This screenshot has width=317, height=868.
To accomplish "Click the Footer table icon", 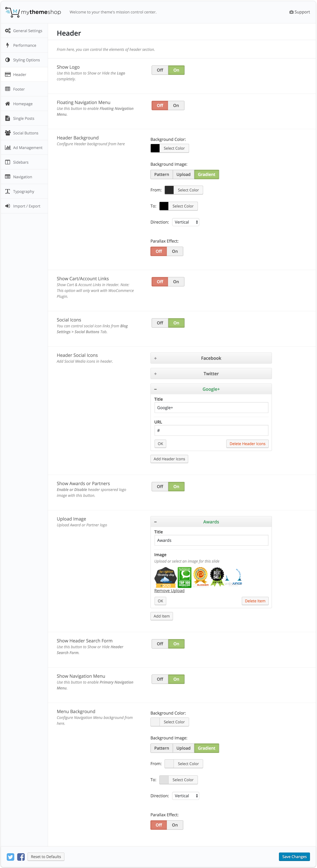I will 8,89.
